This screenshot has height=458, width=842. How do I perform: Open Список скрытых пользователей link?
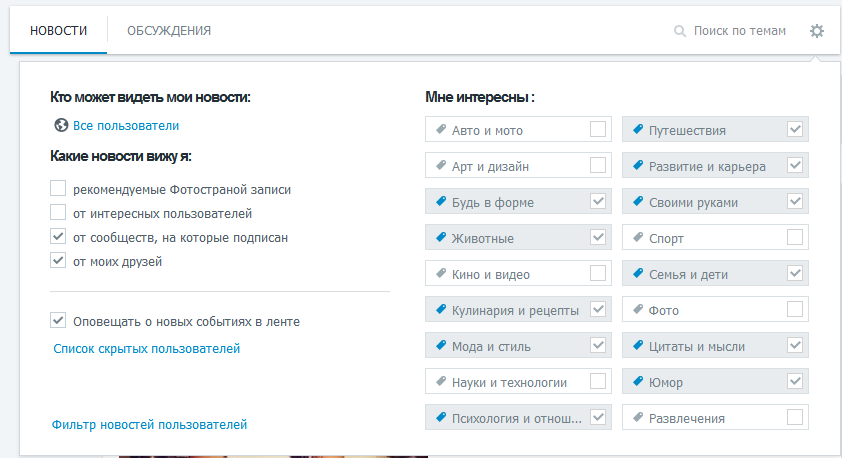point(147,348)
